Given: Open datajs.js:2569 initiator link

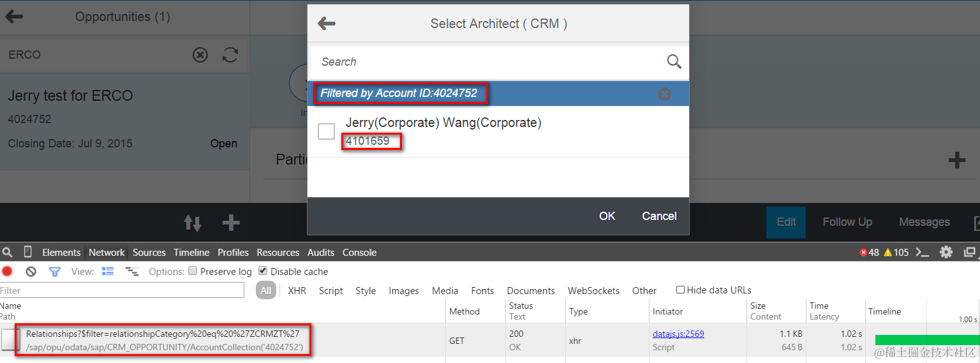Looking at the screenshot, I should point(678,334).
